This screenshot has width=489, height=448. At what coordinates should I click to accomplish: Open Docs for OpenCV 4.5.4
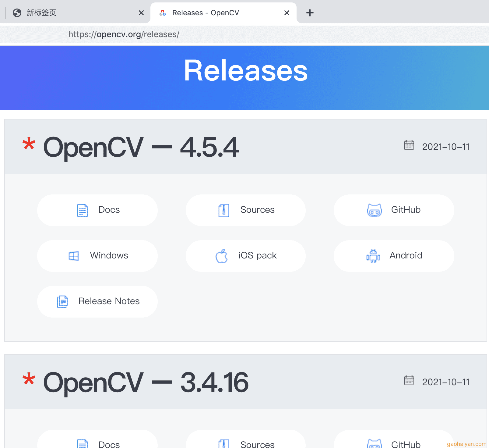(97, 210)
